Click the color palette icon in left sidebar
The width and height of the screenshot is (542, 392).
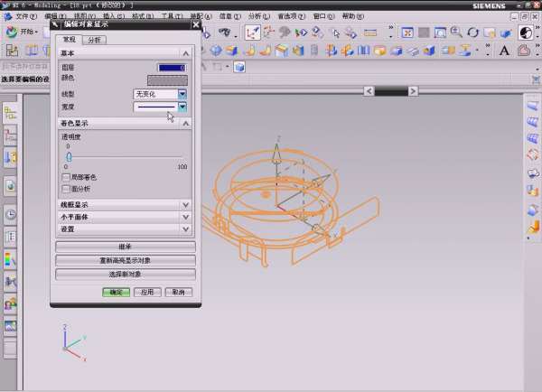pyautogui.click(x=11, y=260)
